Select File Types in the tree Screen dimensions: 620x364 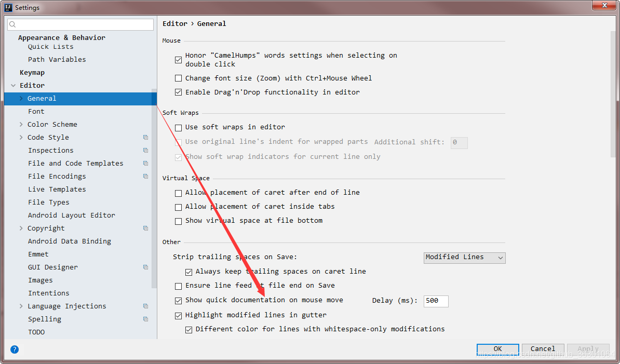pos(49,203)
